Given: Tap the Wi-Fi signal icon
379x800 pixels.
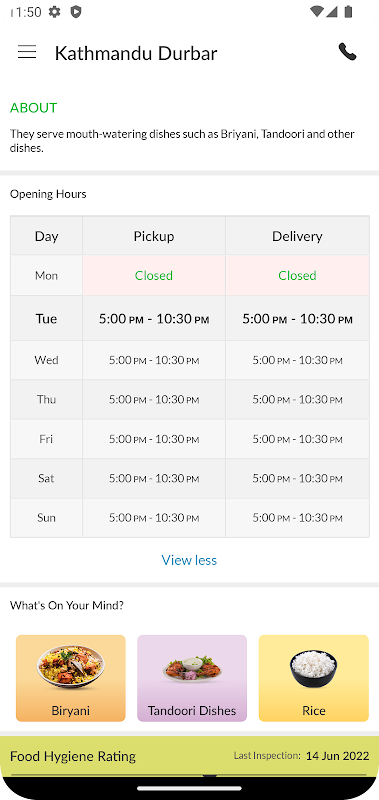Looking at the screenshot, I should pyautogui.click(x=316, y=11).
